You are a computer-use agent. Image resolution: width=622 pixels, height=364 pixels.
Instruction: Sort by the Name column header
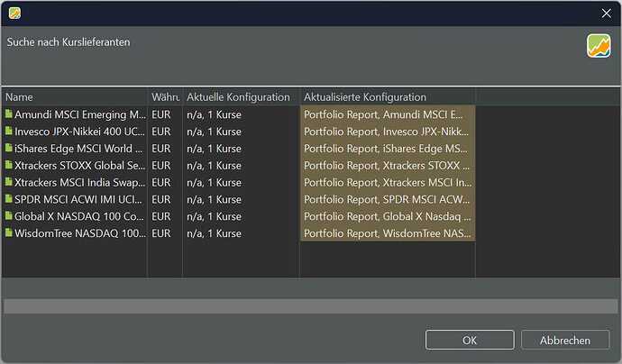click(x=75, y=97)
